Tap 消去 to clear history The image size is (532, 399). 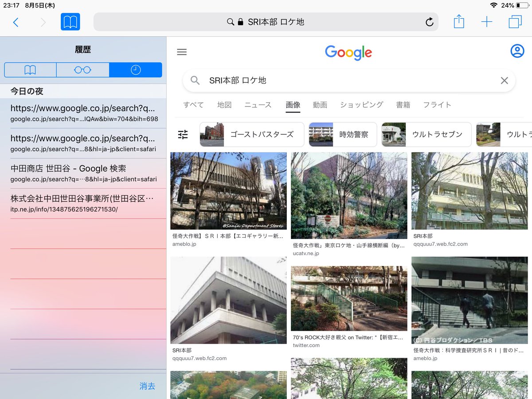[x=147, y=386]
